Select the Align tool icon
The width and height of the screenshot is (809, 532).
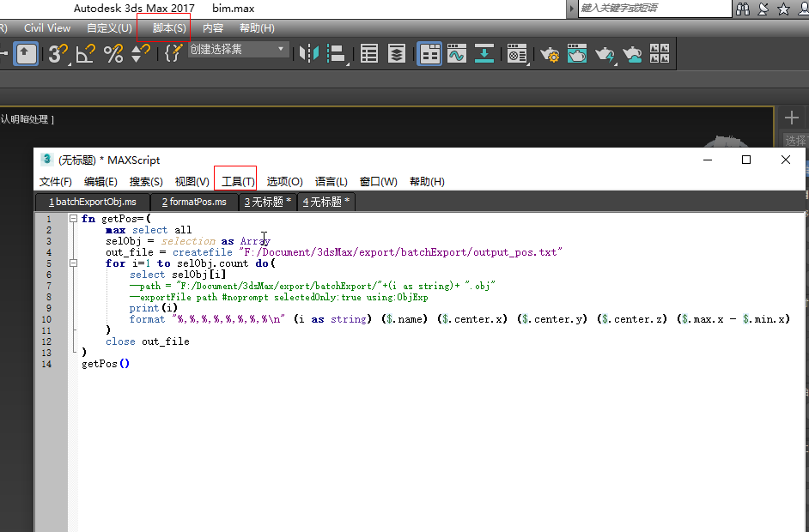tap(337, 53)
